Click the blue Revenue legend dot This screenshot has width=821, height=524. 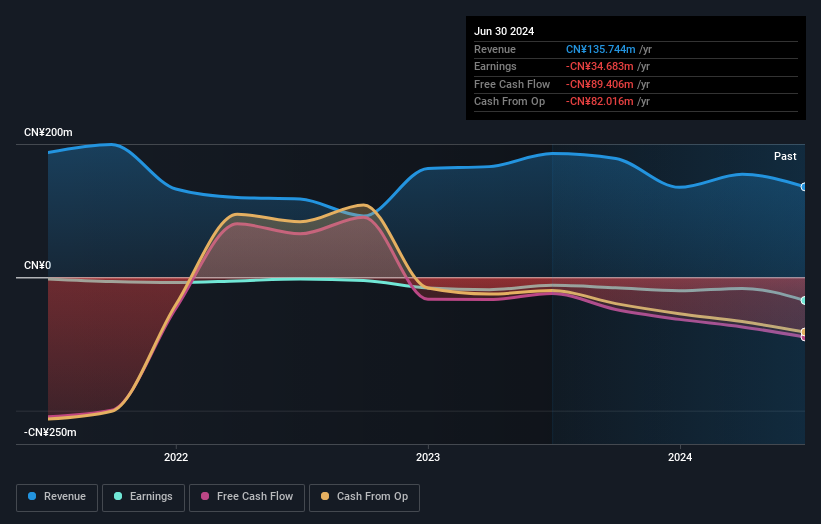[x=32, y=496]
